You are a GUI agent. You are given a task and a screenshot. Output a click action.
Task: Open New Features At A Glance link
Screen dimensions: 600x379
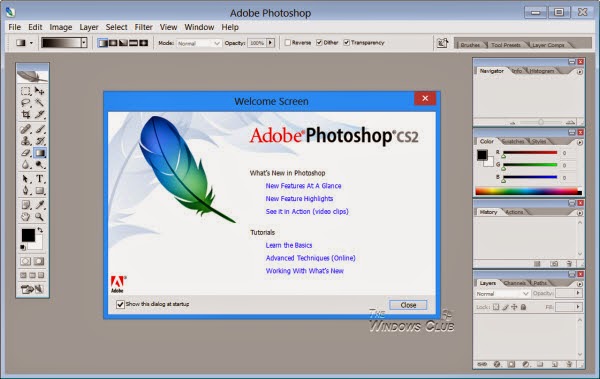click(303, 186)
